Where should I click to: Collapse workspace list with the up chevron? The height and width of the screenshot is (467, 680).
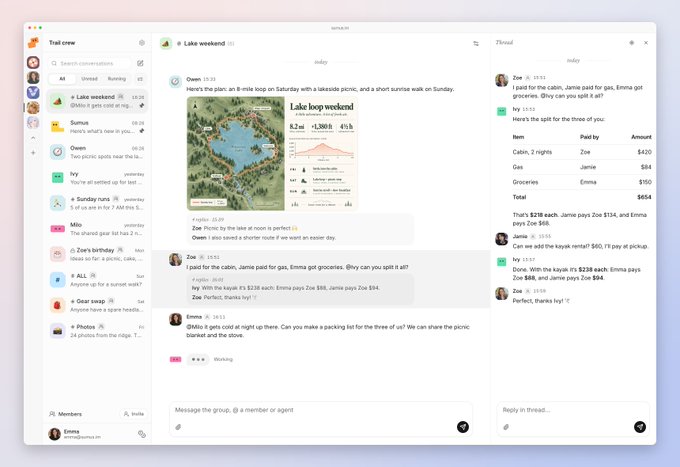33,138
